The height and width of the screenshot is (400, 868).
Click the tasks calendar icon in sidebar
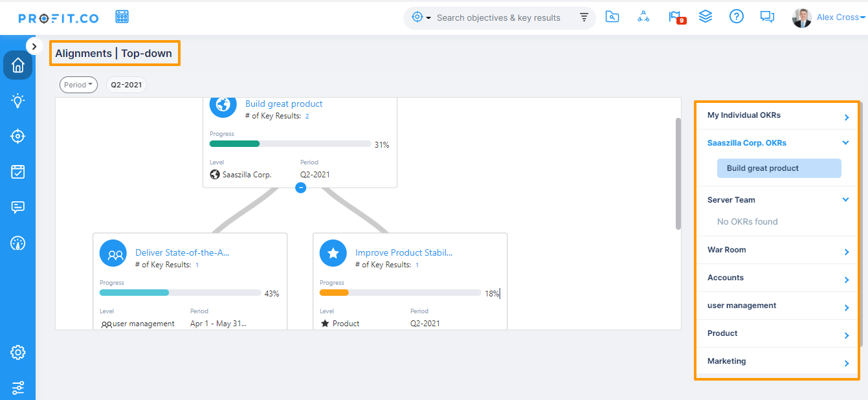(17, 172)
